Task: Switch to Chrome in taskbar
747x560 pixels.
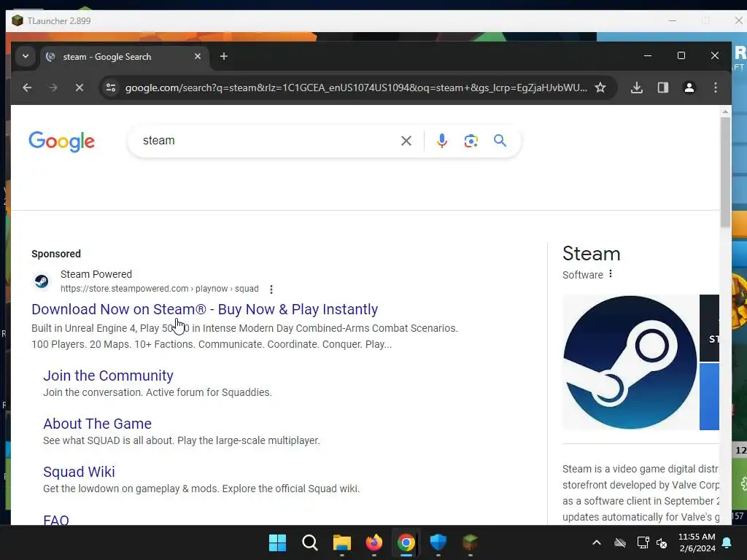Action: pos(406,542)
